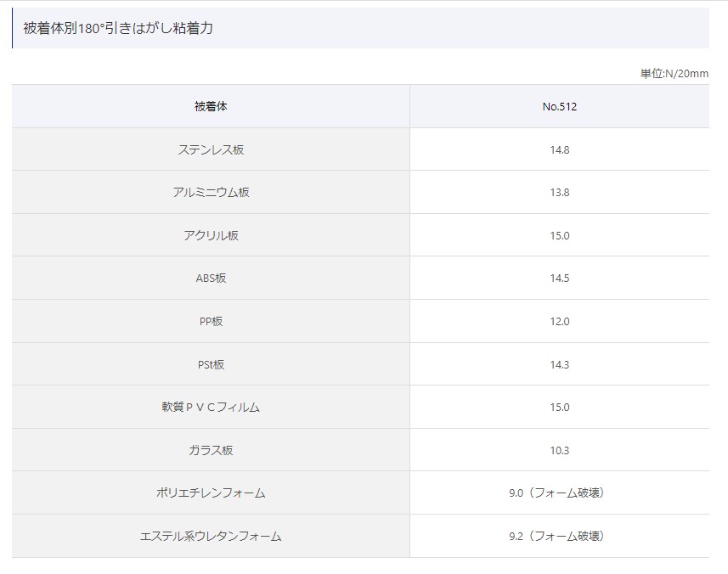The height and width of the screenshot is (574, 728).
Task: Select the PSt板 row label
Action: pos(211,364)
